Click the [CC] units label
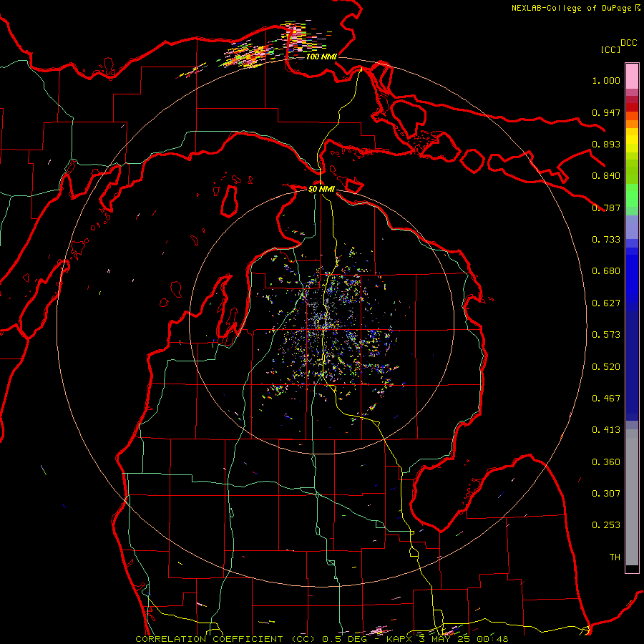644x644 pixels. click(x=611, y=49)
